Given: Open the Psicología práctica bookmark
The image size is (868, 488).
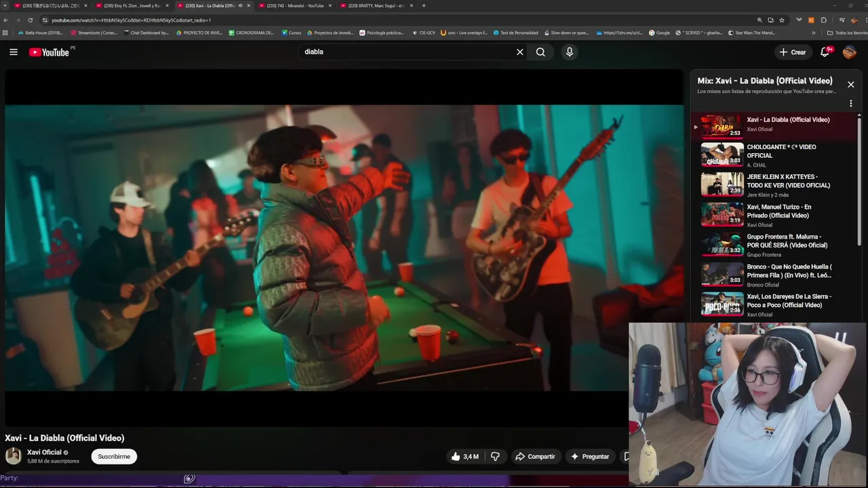Looking at the screenshot, I should tap(382, 33).
